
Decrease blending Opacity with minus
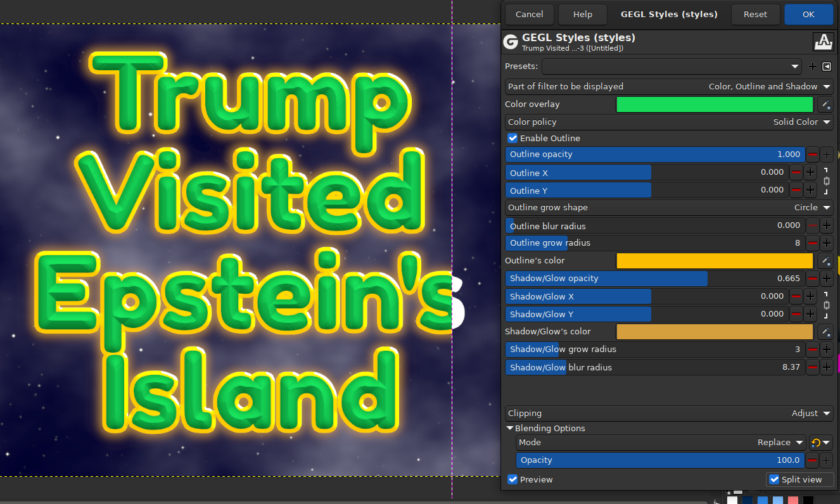(x=812, y=460)
